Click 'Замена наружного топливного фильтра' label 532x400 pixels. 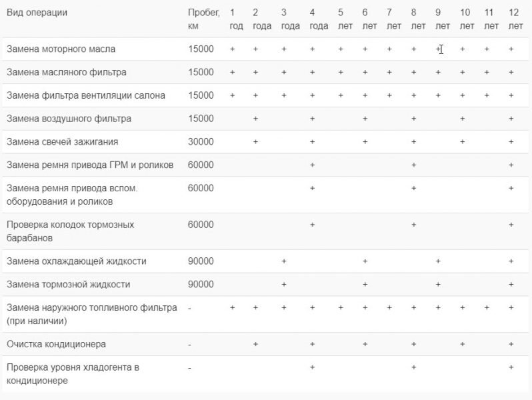pos(92,314)
